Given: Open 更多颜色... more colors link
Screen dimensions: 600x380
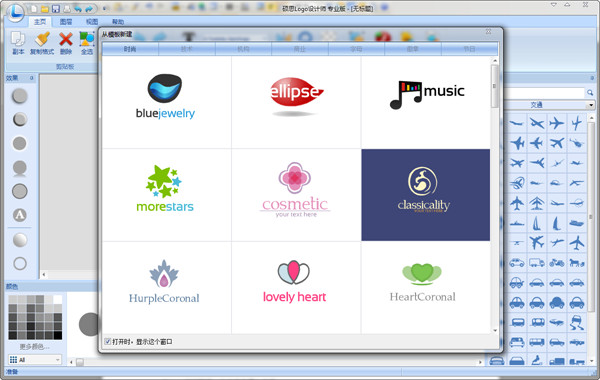Looking at the screenshot, I should (x=34, y=347).
